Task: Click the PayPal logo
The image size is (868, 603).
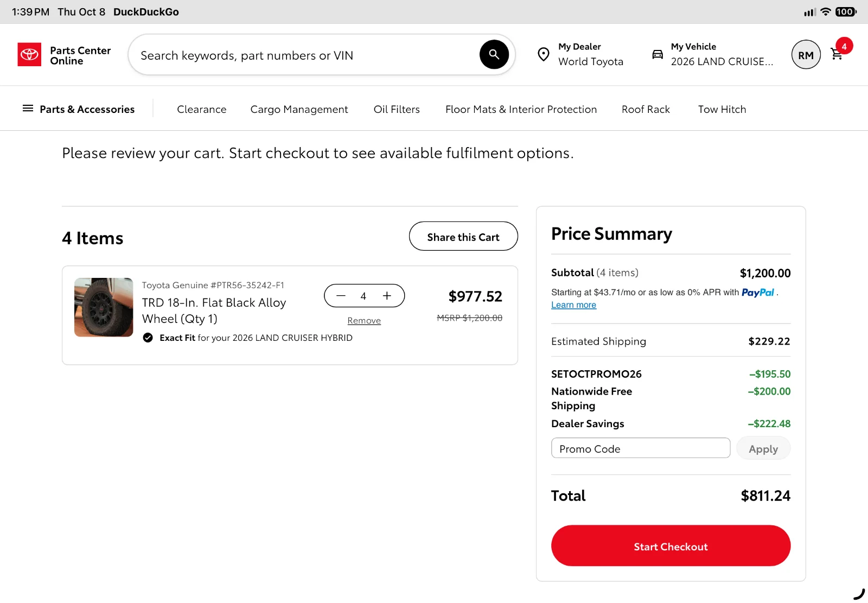Action: pyautogui.click(x=758, y=293)
